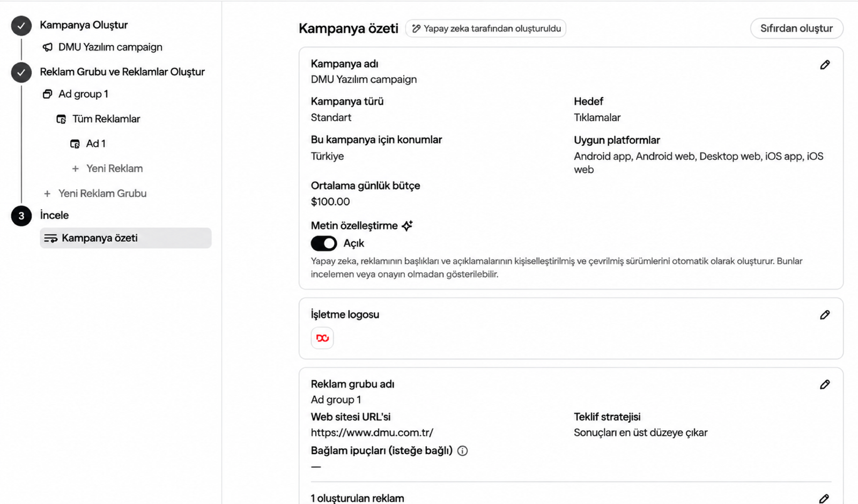Viewport: 858px width, 504px height.
Task: Add Yeni Reklam Grubu from sidebar
Action: click(x=102, y=194)
